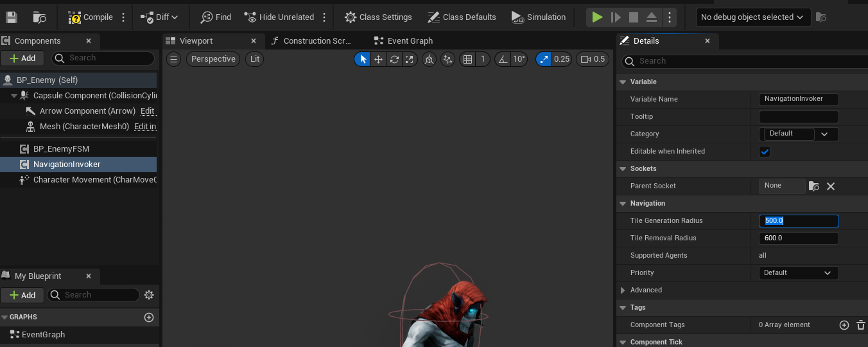Adjust camera speed 0.5 button
This screenshot has height=347, width=868.
click(593, 59)
